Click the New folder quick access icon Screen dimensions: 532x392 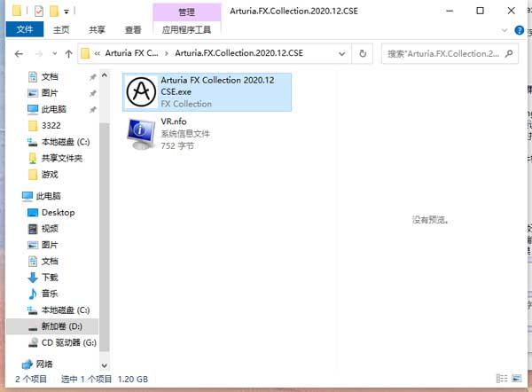(54, 11)
